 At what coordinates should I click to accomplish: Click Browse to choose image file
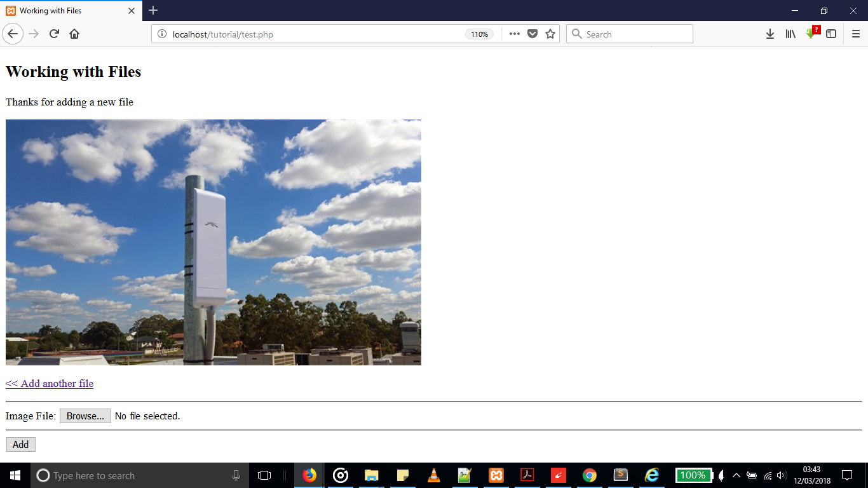point(85,416)
